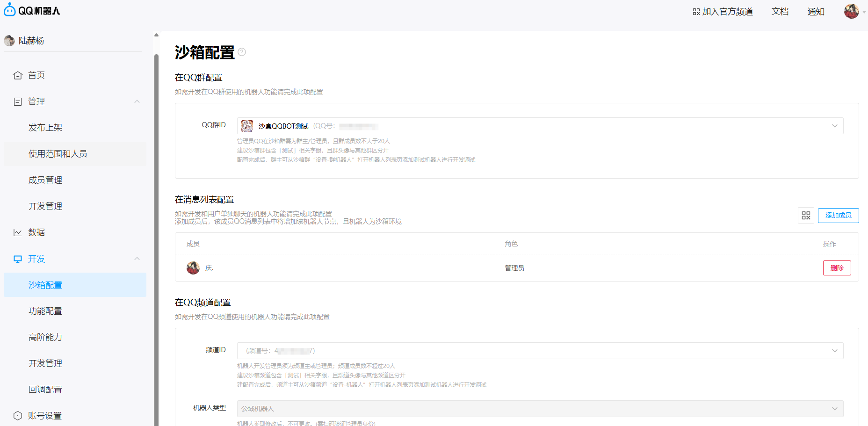Open the 频道ID dropdown
868x426 pixels.
[x=834, y=351]
